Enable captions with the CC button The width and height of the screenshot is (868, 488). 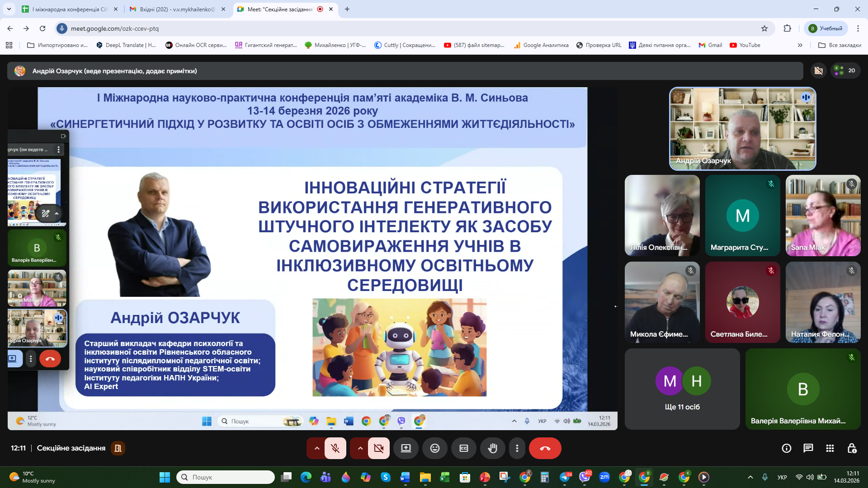point(464,448)
